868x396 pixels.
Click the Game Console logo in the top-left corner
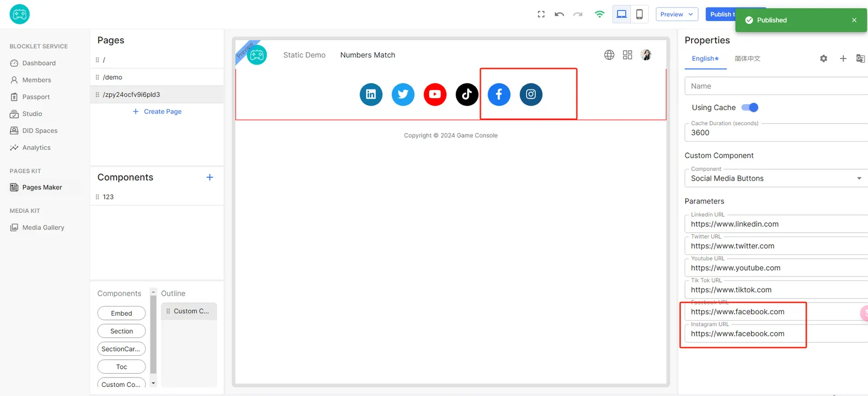pyautogui.click(x=20, y=14)
